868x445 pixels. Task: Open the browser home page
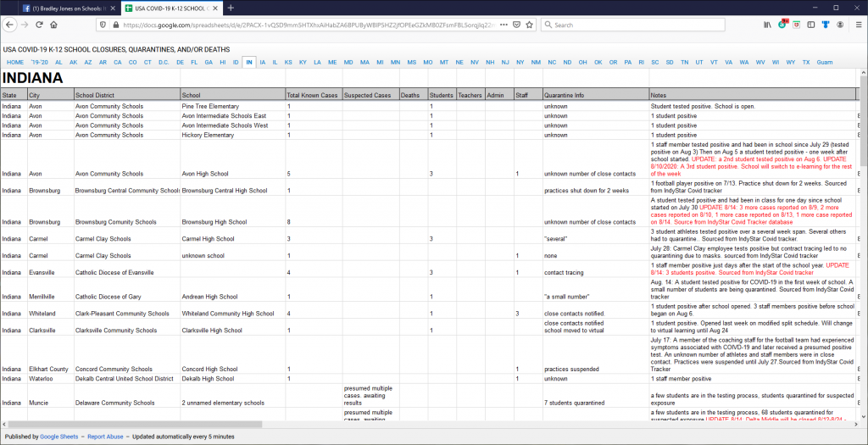53,25
